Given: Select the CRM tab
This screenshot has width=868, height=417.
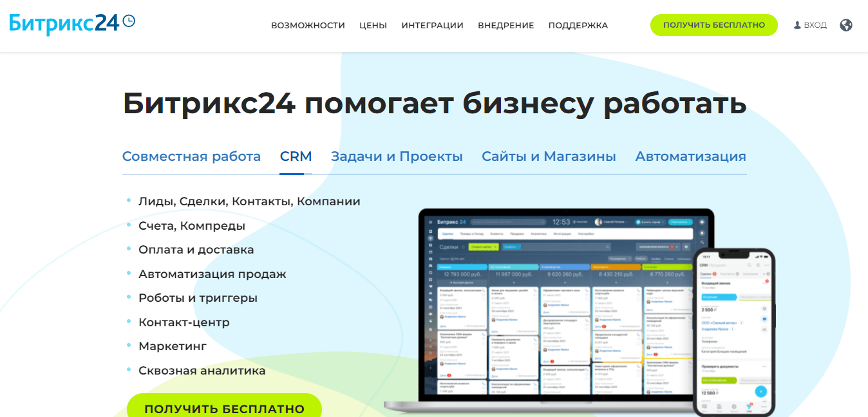Looking at the screenshot, I should 296,156.
